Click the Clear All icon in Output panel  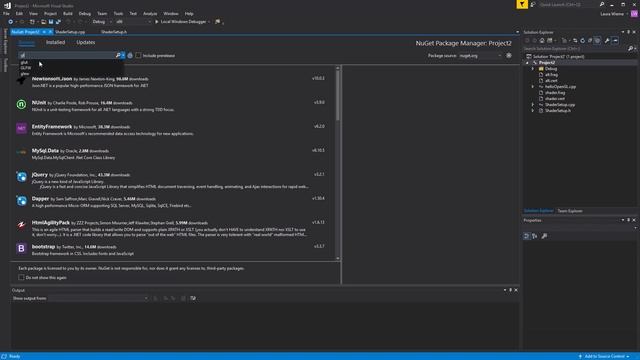point(183,298)
